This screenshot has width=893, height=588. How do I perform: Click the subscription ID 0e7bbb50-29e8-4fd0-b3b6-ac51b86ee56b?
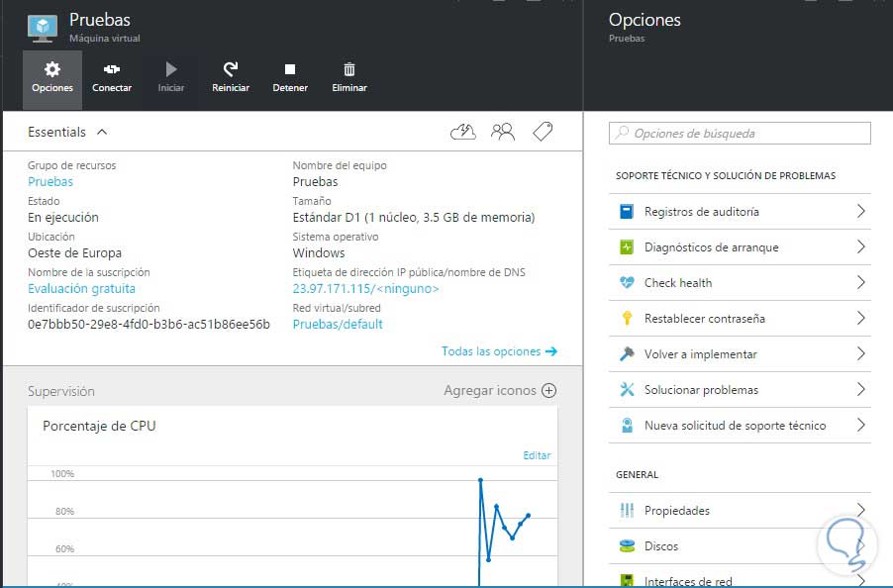click(x=149, y=325)
